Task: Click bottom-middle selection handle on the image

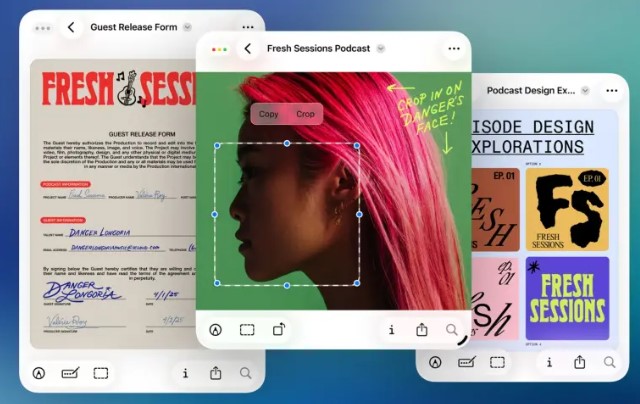Action: click(287, 285)
